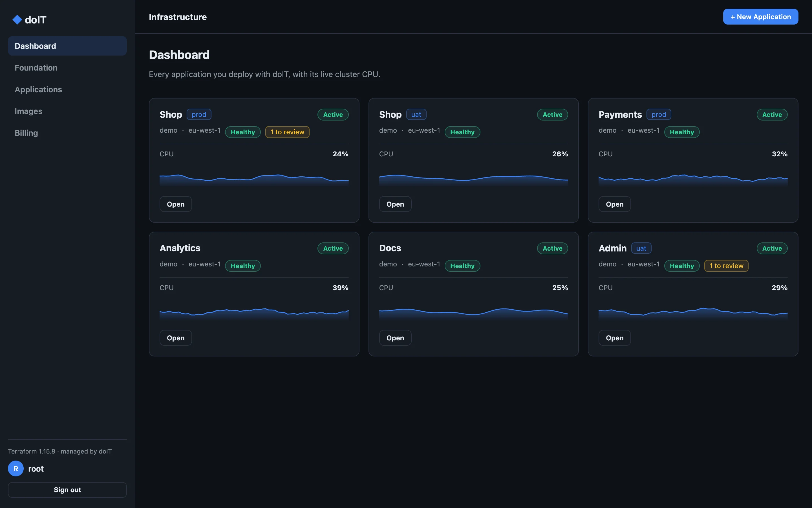812x508 pixels.
Task: Go to Foundation in the sidebar
Action: point(67,67)
